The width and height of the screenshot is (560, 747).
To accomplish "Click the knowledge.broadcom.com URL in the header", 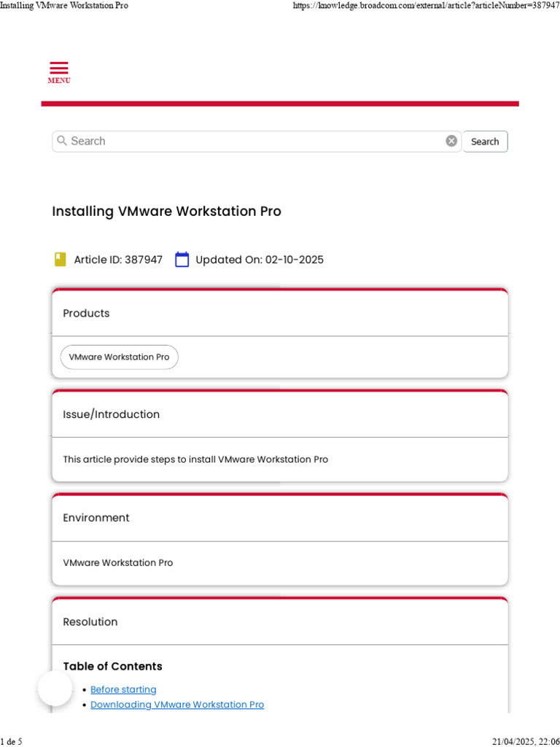I will (x=426, y=6).
